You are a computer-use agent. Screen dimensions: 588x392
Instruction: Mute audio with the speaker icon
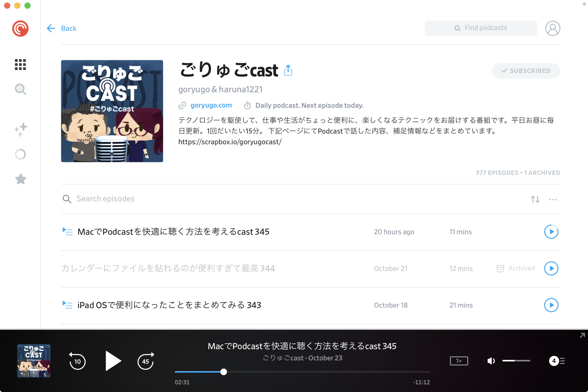pos(491,361)
